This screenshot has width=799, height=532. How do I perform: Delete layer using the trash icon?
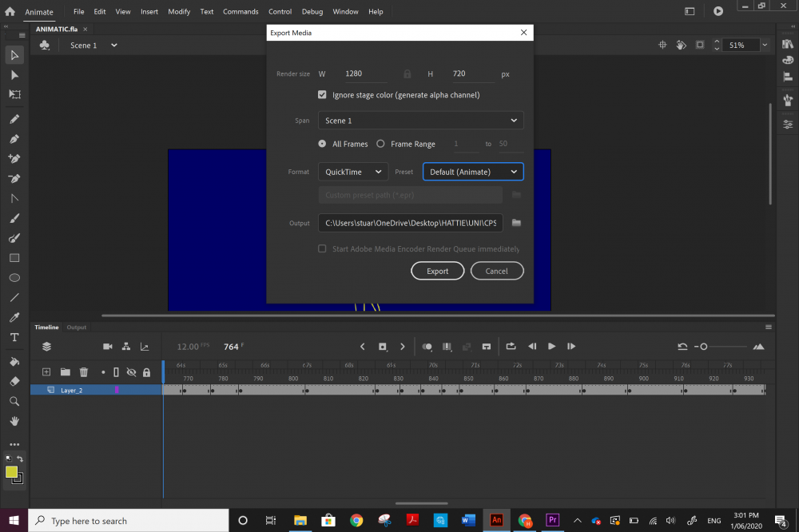pos(84,372)
